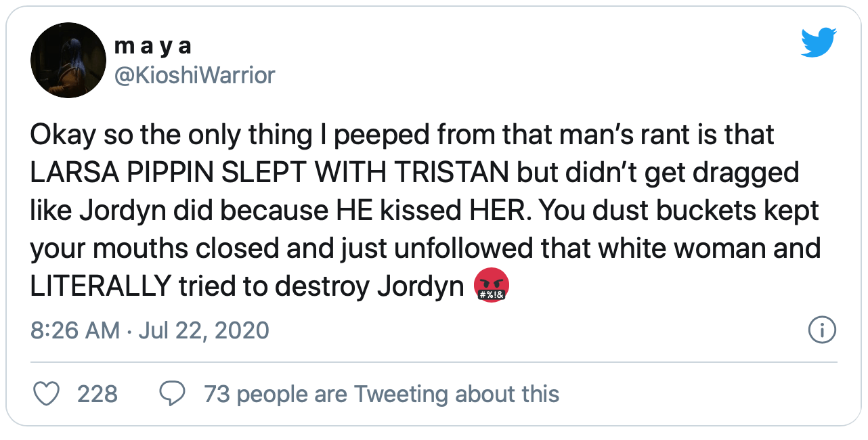868x440 pixels.
Task: Click the word "LITERALLY" in the tweet
Action: (x=100, y=286)
